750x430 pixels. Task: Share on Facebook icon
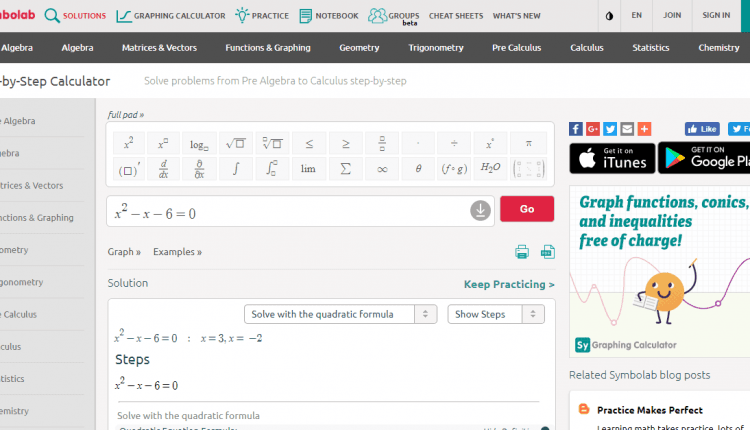(576, 129)
